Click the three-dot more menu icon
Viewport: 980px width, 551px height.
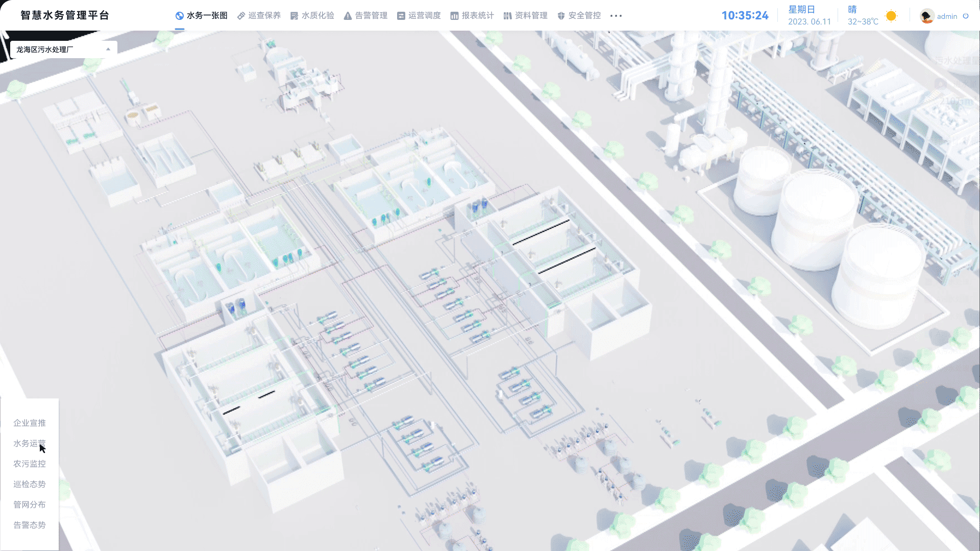tap(616, 16)
